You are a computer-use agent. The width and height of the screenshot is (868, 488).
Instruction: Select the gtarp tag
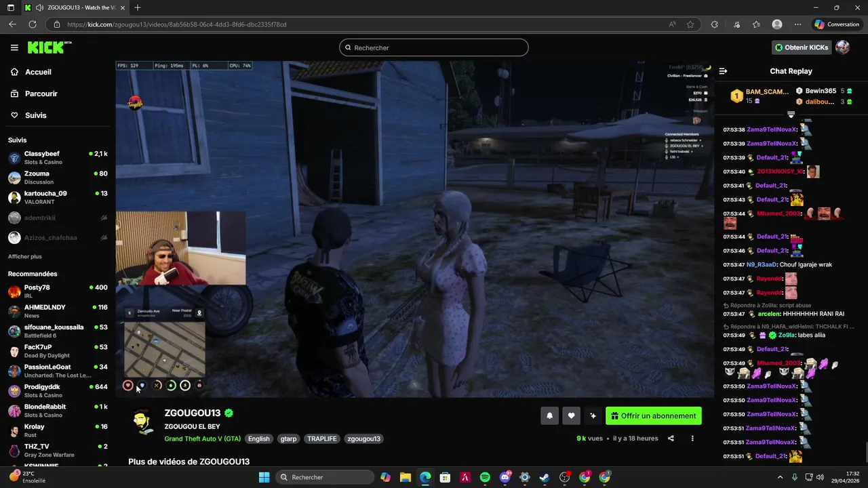click(x=288, y=439)
